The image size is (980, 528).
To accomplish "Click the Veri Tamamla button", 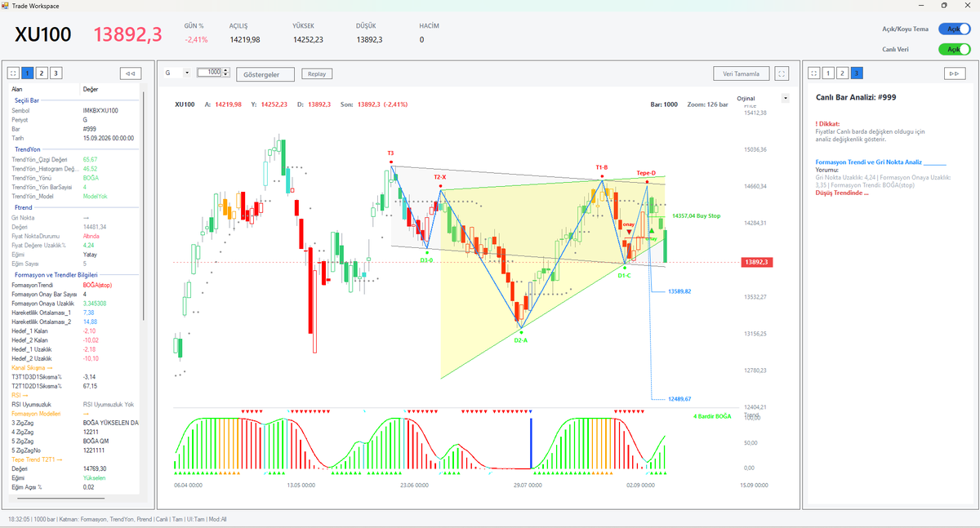I will pos(742,73).
